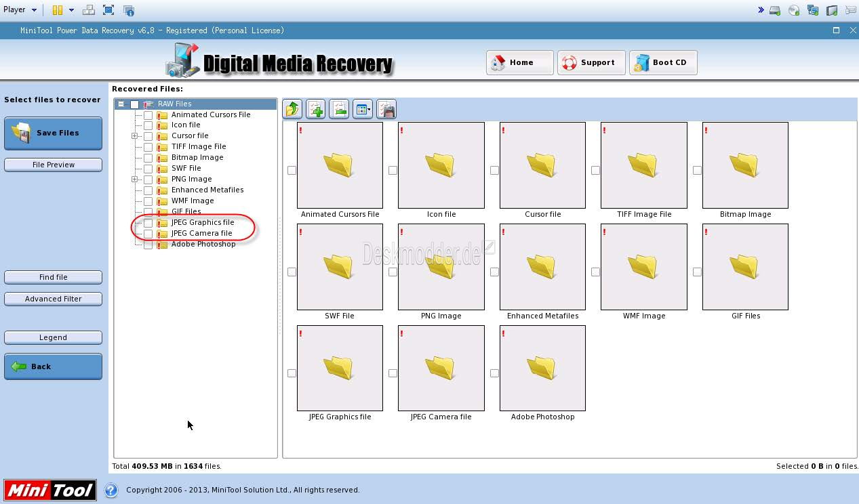Open the view mode grid dropdown
Screen dimensions: 859x504
point(363,109)
